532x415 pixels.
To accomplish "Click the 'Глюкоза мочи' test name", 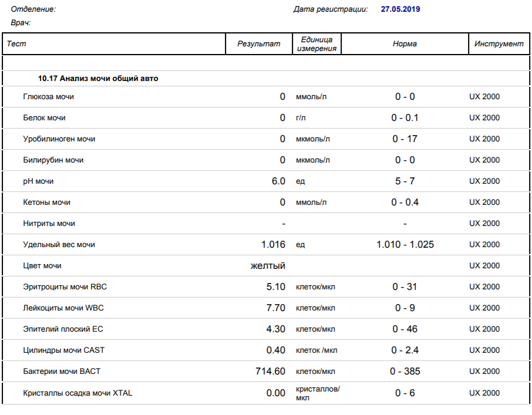I will click(48, 97).
